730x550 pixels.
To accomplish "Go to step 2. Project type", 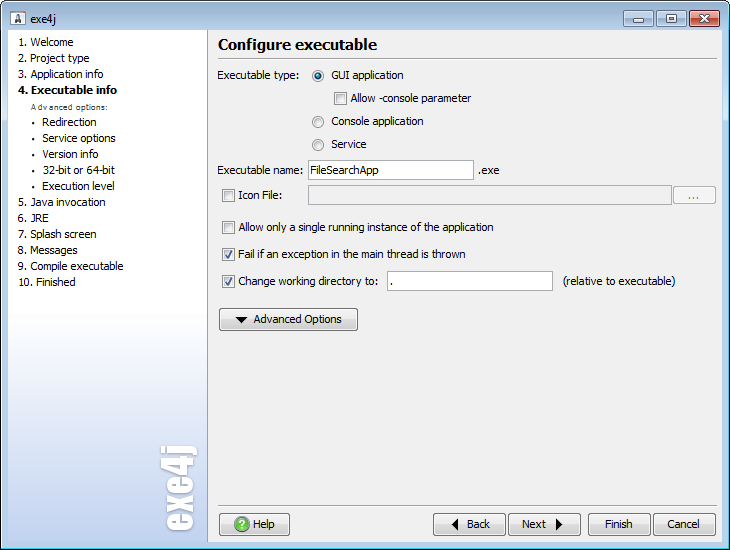I will click(54, 58).
